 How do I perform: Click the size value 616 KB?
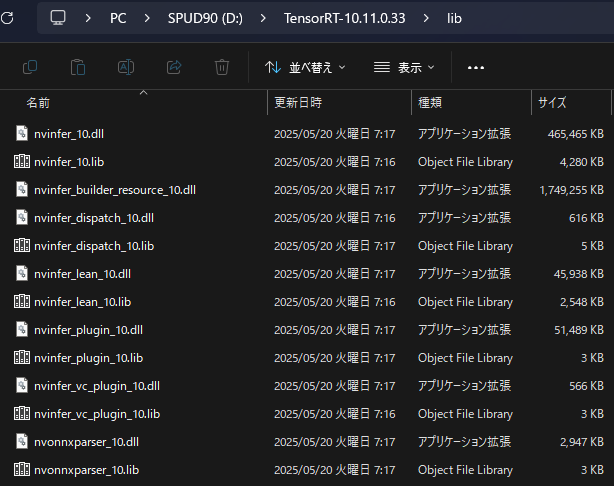click(x=586, y=218)
